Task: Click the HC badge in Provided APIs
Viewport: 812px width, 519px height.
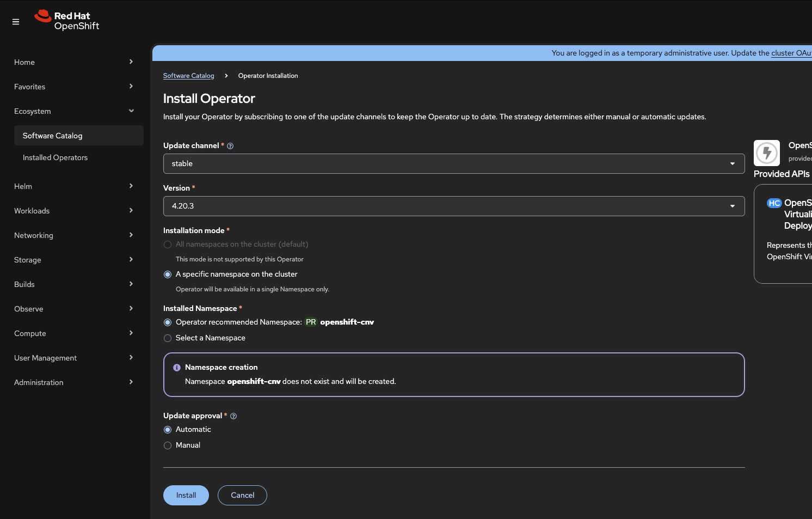Action: 774,203
